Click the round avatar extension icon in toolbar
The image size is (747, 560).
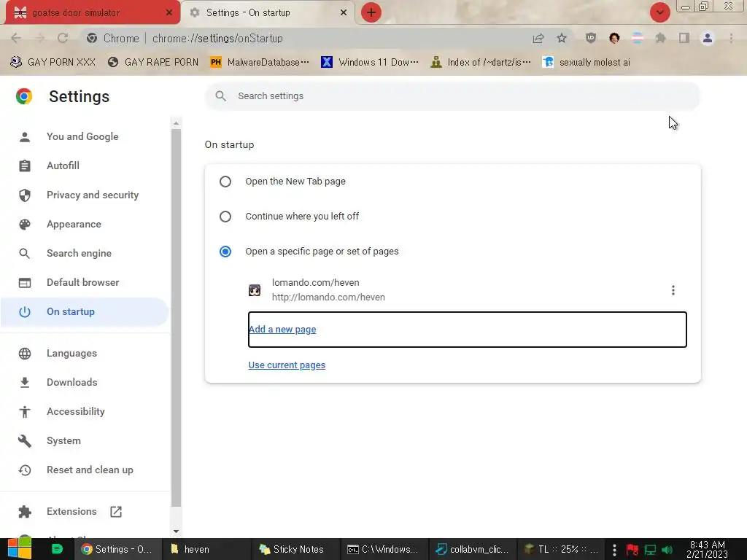[614, 38]
